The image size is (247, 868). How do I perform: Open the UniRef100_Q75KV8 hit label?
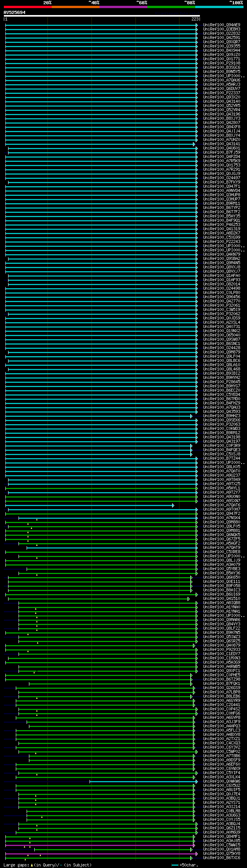click(x=222, y=853)
